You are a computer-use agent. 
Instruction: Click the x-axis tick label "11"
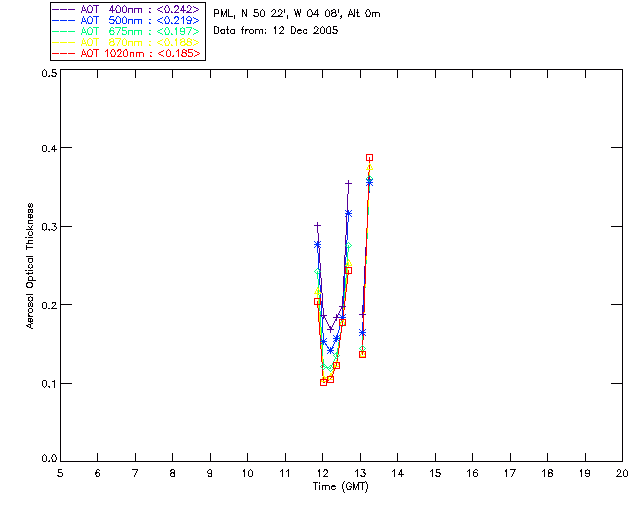point(285,473)
